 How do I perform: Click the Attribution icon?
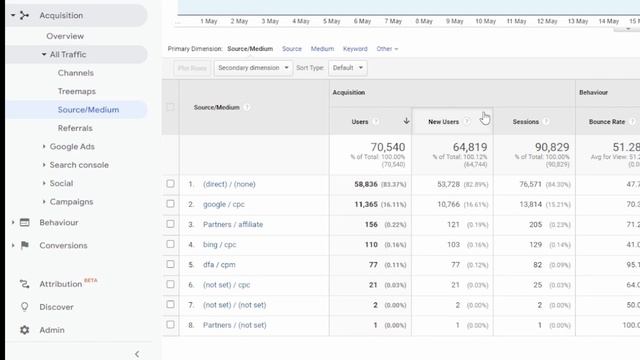24,284
